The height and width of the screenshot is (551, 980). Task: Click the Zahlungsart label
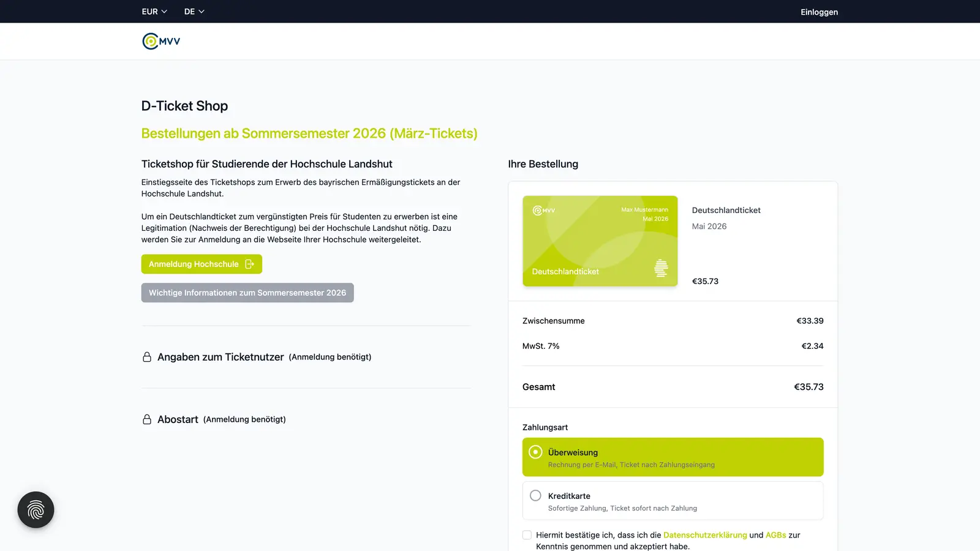coord(545,427)
